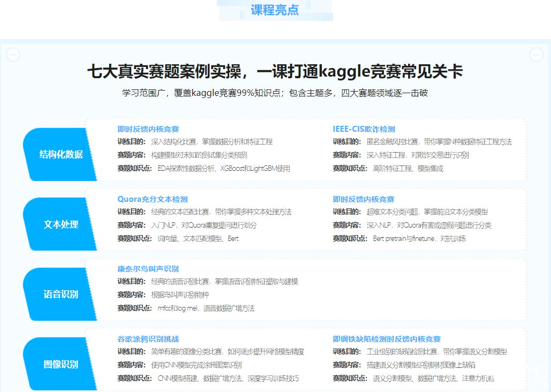Select the 结构化数据 category label
This screenshot has height=392, width=551.
(x=61, y=155)
